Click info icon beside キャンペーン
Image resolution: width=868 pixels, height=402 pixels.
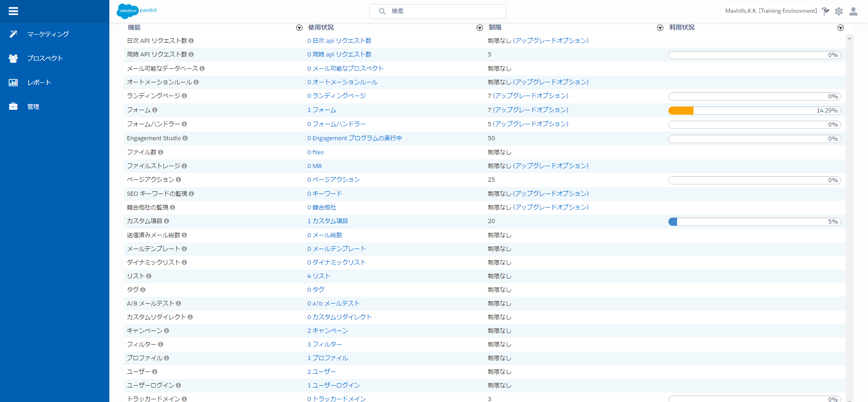coord(167,331)
